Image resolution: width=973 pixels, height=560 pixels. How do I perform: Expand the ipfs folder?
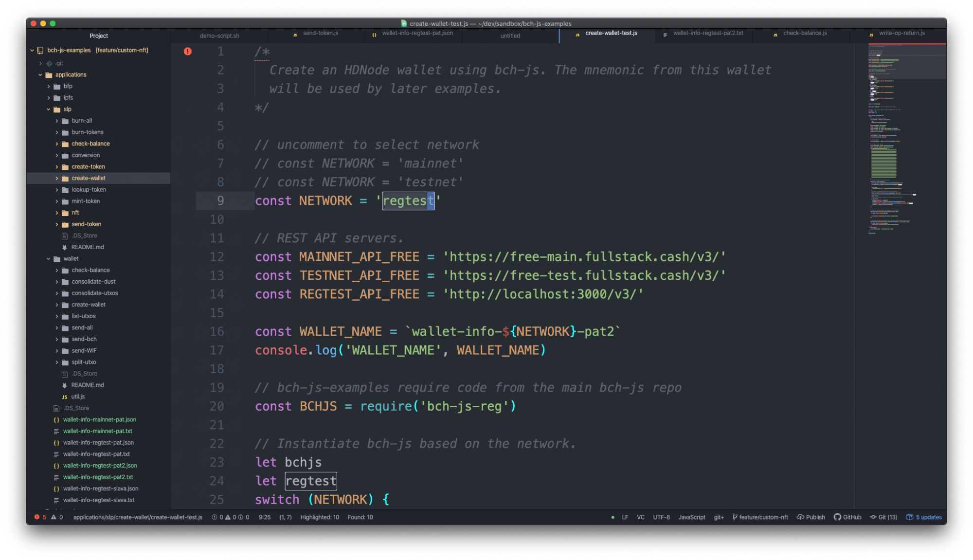[x=49, y=98]
